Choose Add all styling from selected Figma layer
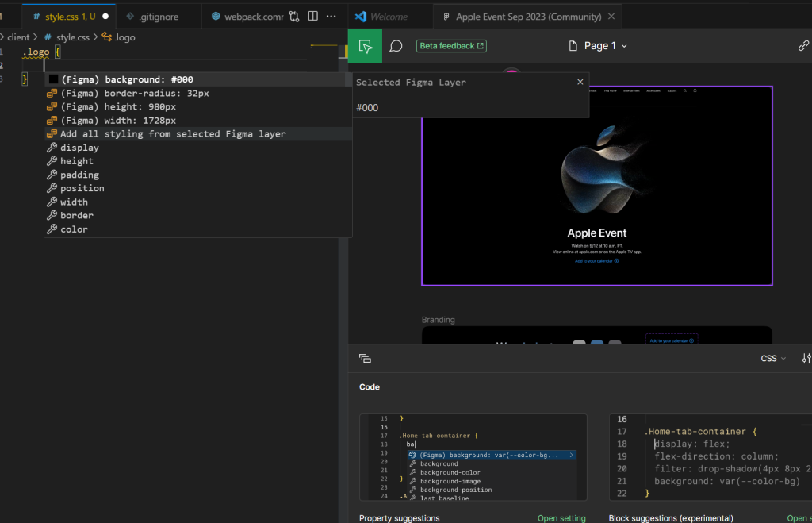 (x=173, y=134)
